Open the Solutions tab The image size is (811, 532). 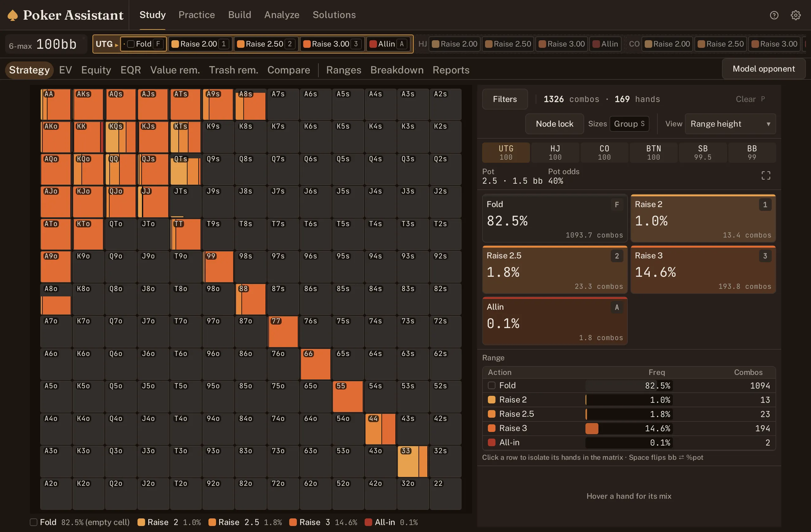click(334, 15)
